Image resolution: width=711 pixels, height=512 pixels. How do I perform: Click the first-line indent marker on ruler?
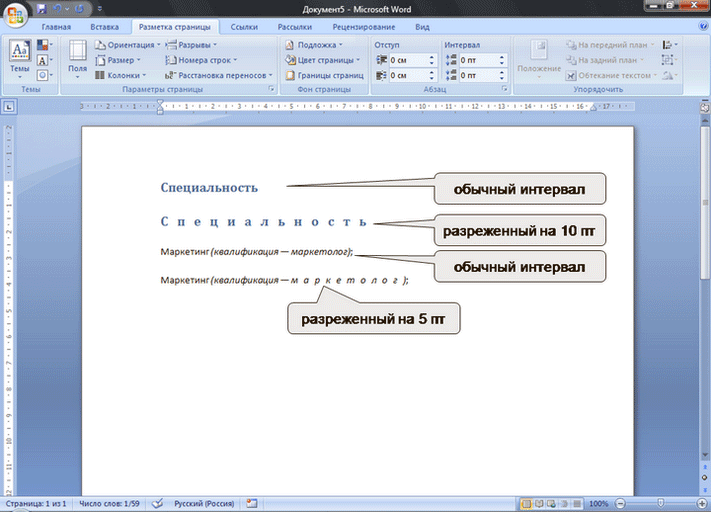[x=160, y=103]
